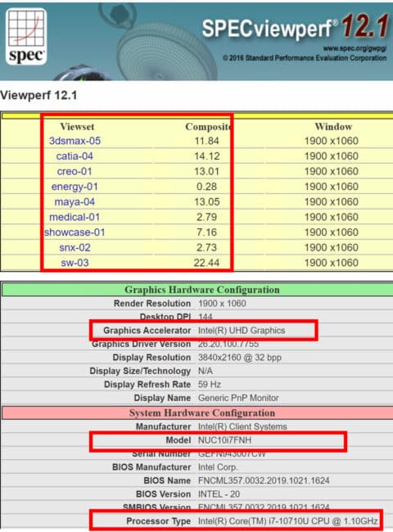Screen dimensions: 393x532
Task: Select composite score 7.16
Action: pos(206,232)
